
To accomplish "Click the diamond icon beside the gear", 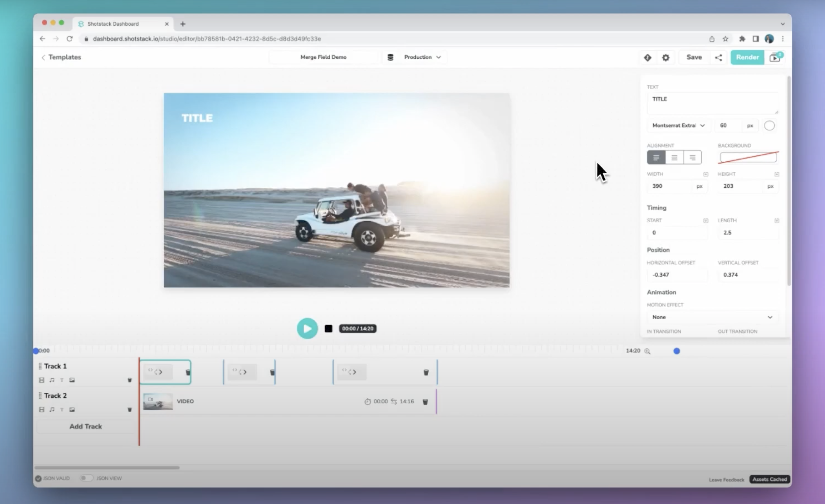I will (x=647, y=57).
